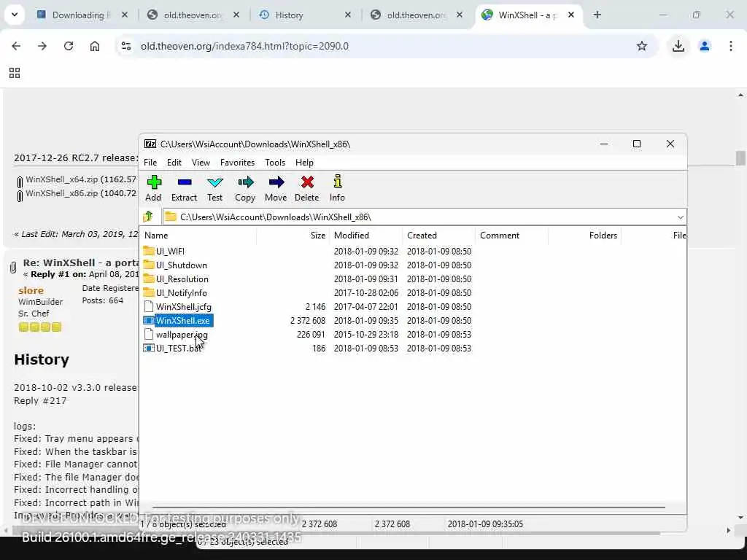
Task: Sort by Modified column header
Action: click(x=366, y=236)
